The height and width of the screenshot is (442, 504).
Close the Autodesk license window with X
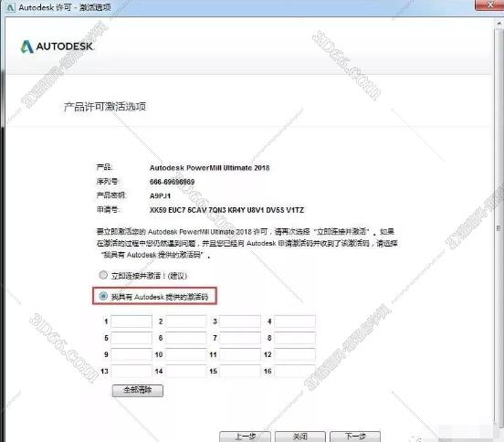[x=490, y=5]
